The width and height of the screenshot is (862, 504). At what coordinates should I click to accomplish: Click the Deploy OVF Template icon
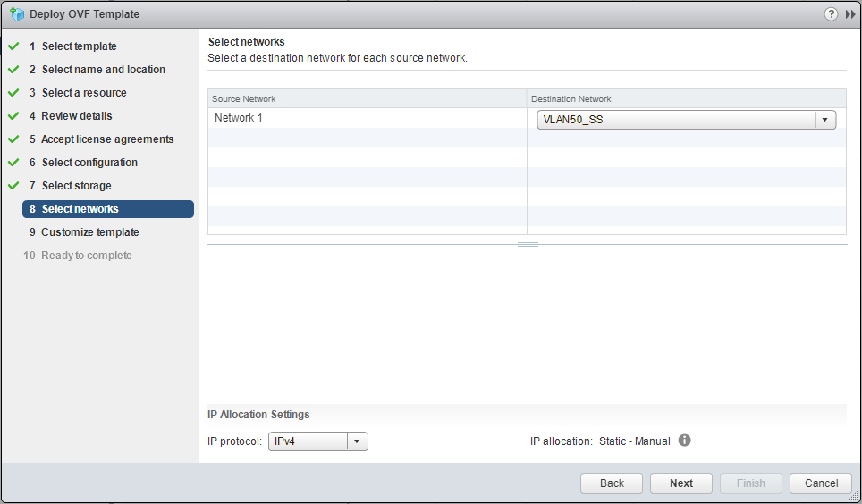tap(16, 14)
